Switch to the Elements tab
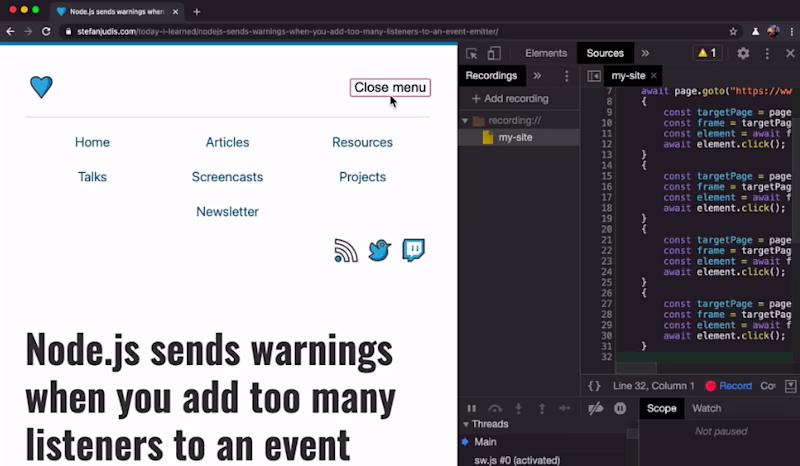 545,53
